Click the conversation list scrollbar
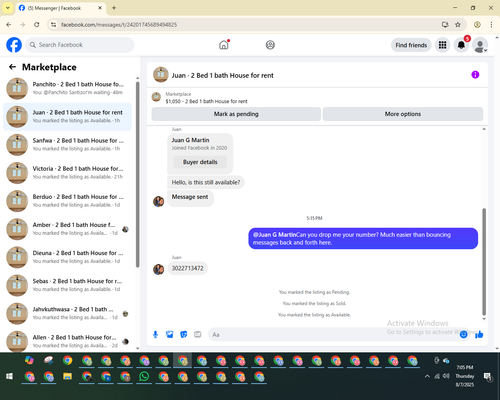The image size is (500, 400). point(137,174)
